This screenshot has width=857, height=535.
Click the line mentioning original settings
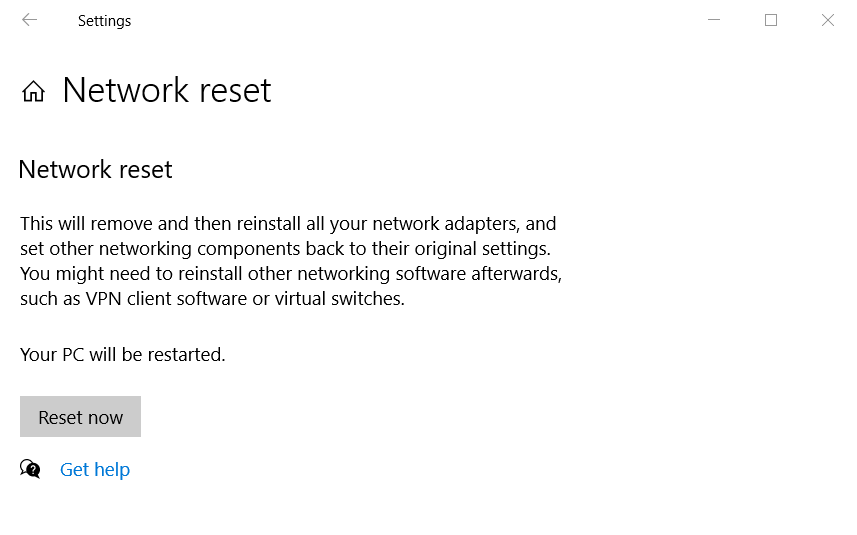[285, 248]
